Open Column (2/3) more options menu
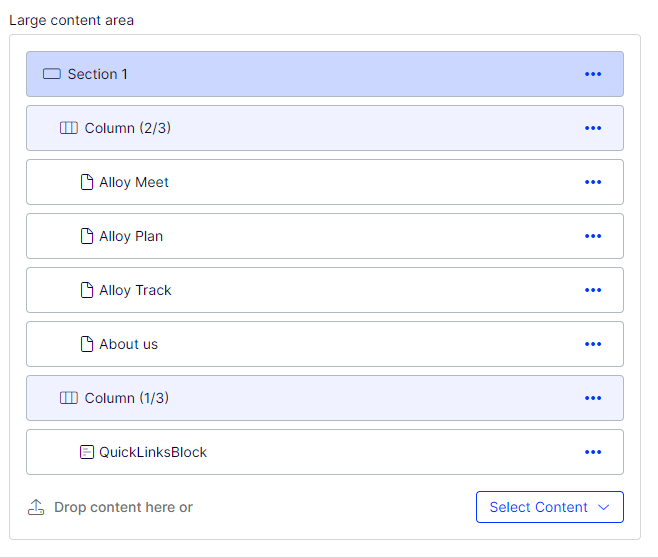The height and width of the screenshot is (558, 658). pyautogui.click(x=593, y=128)
